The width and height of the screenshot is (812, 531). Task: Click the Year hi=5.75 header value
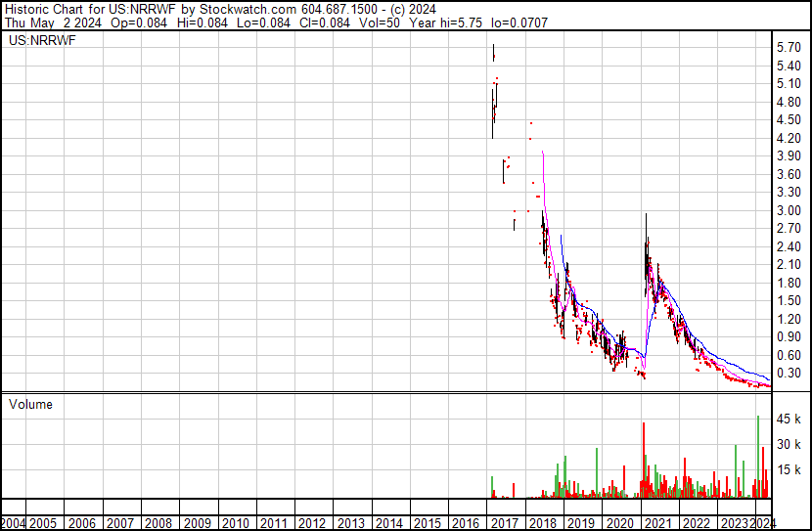[445, 22]
